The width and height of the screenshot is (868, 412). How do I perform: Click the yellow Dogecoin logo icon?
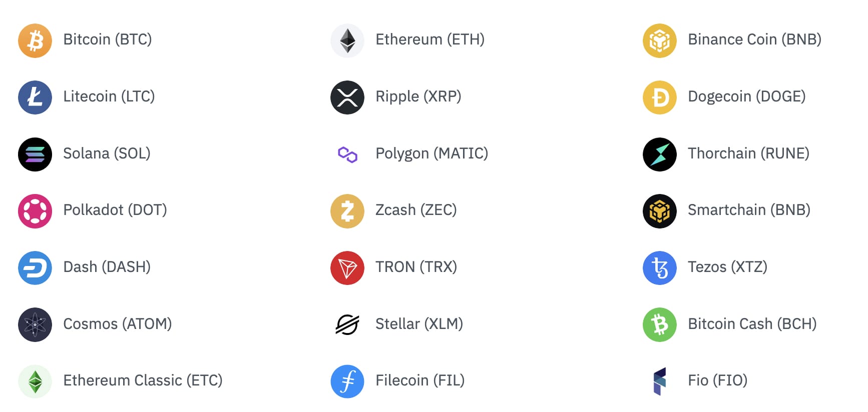click(x=660, y=97)
